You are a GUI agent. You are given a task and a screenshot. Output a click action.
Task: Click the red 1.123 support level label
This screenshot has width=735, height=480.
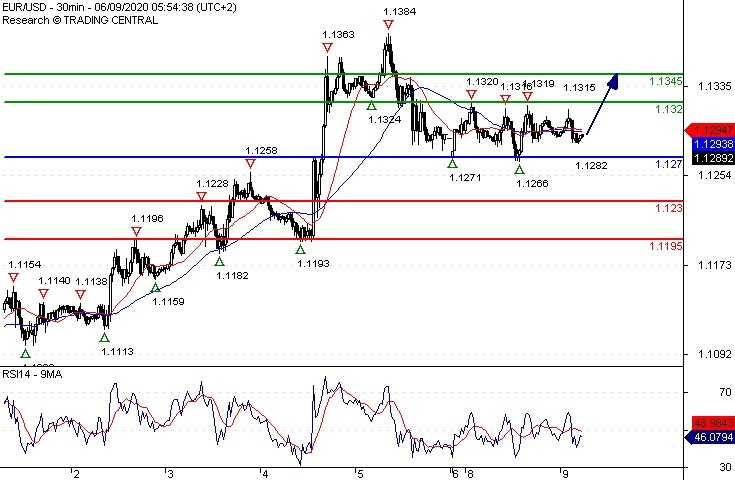click(x=669, y=208)
